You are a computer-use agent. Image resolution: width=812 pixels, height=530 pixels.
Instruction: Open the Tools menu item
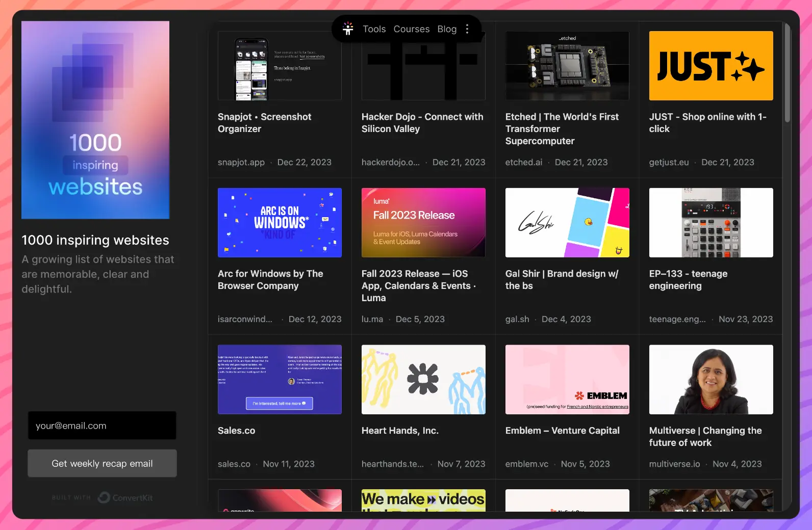(x=374, y=29)
